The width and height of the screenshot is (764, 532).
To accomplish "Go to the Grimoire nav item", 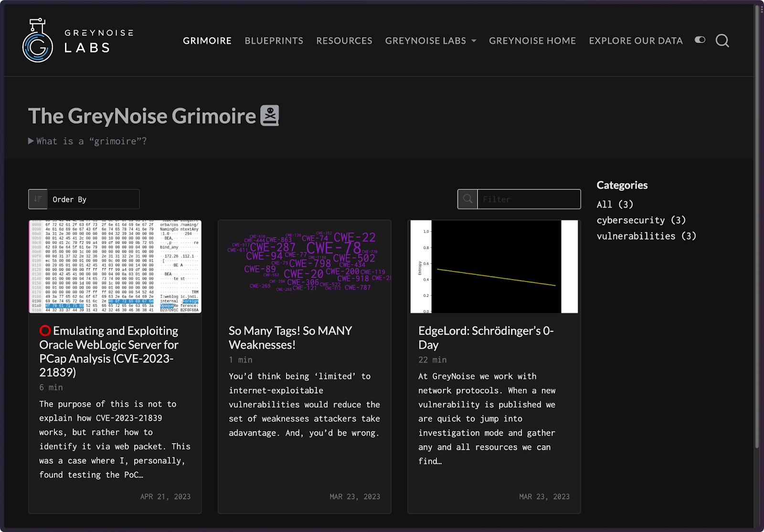I will coord(207,41).
